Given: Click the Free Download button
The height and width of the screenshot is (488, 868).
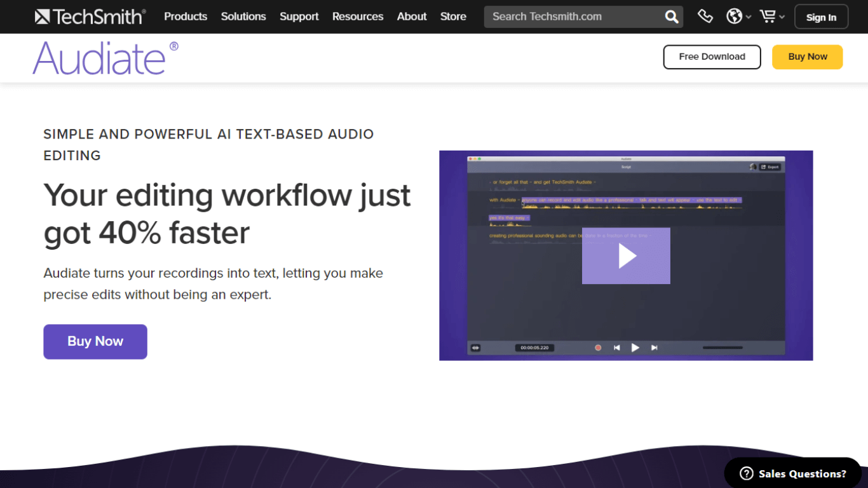Looking at the screenshot, I should [x=712, y=57].
